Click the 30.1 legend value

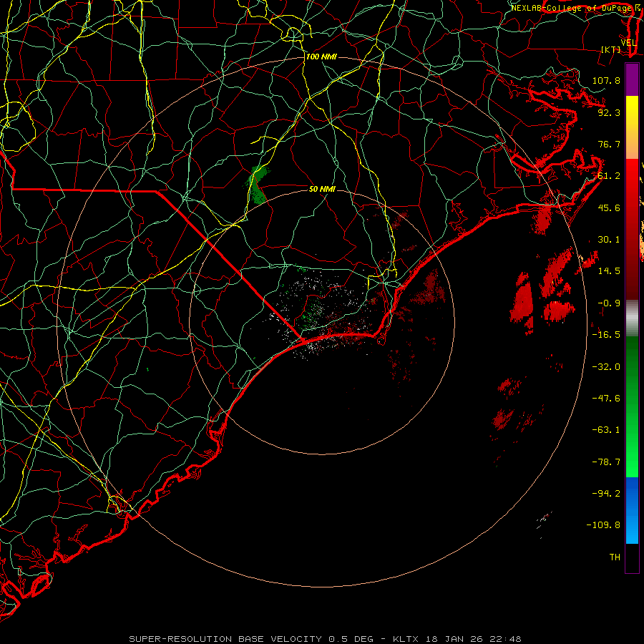pos(609,240)
